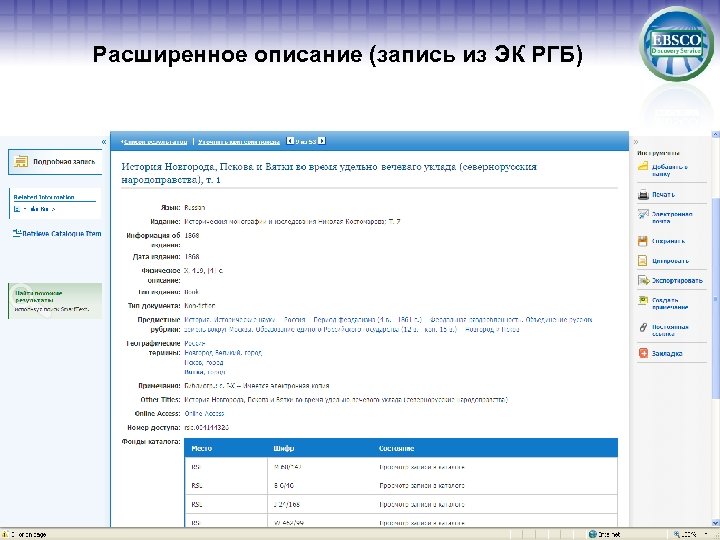Click the scrollbar up arrow
The height and width of the screenshot is (540, 720).
[x=715, y=135]
